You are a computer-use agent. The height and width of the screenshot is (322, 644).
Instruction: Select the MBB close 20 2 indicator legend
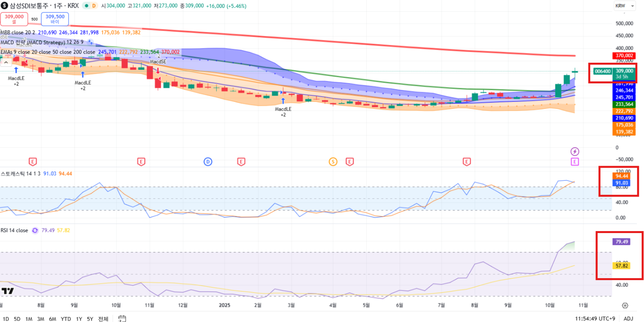coord(18,33)
